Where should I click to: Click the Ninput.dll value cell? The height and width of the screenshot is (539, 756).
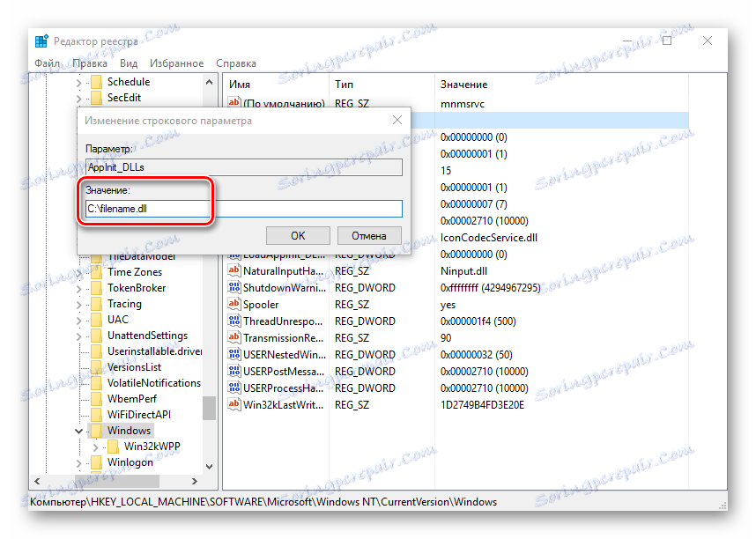coord(463,271)
